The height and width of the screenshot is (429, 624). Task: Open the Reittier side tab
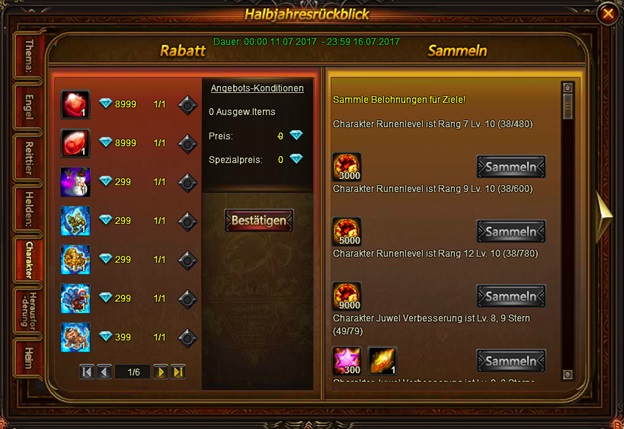point(29,158)
